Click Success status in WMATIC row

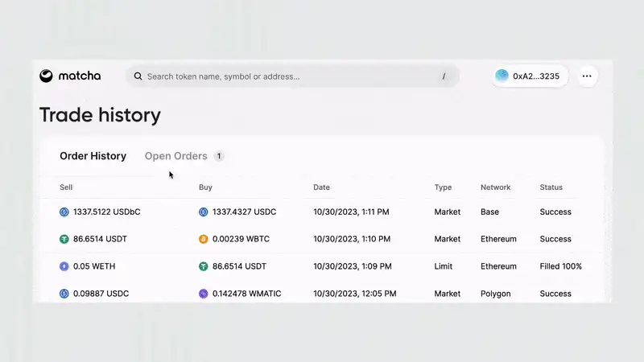(x=555, y=294)
